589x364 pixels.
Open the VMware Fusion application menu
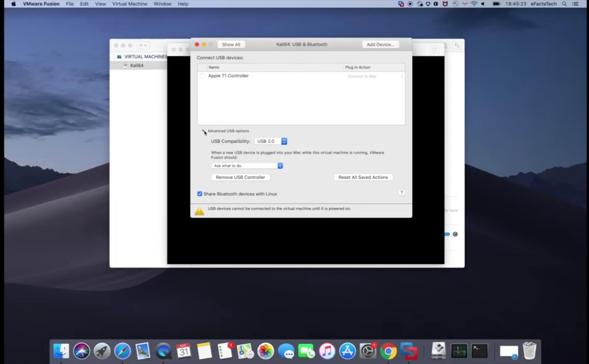41,4
